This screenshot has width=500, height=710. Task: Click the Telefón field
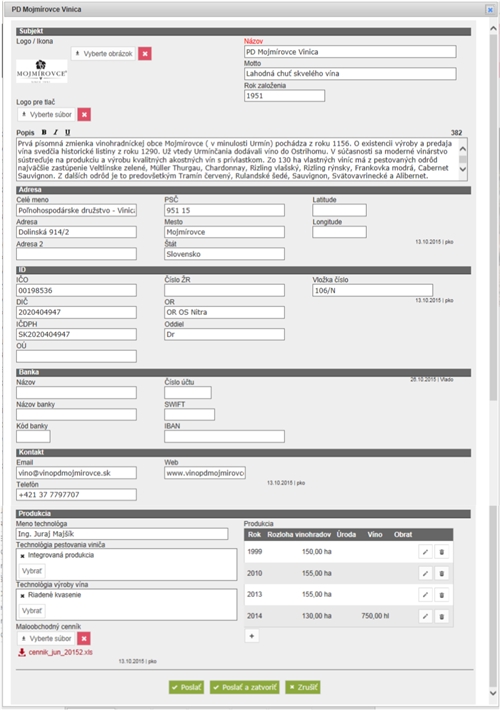77,494
